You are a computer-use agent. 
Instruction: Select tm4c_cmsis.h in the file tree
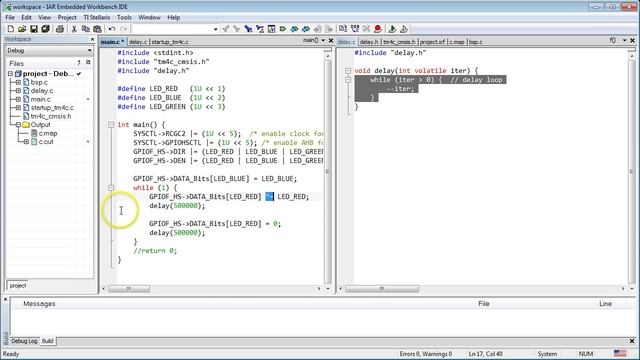point(51,116)
